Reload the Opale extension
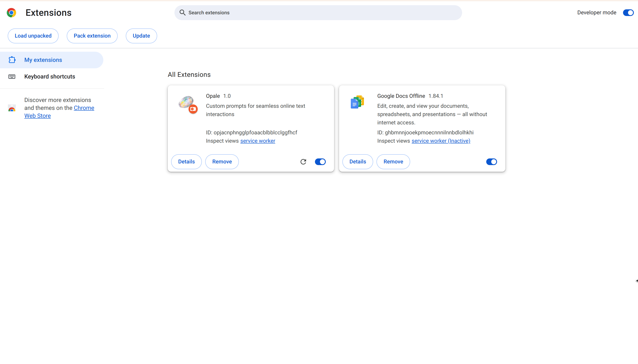 point(303,162)
